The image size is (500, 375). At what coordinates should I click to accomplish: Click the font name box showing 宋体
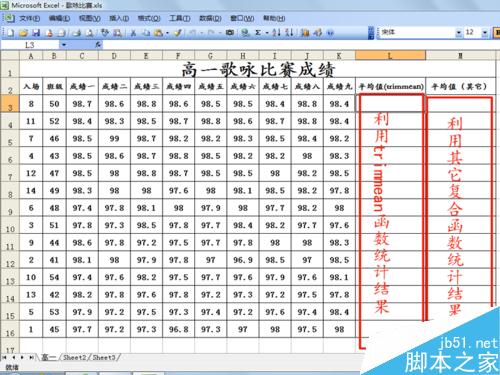coord(418,32)
